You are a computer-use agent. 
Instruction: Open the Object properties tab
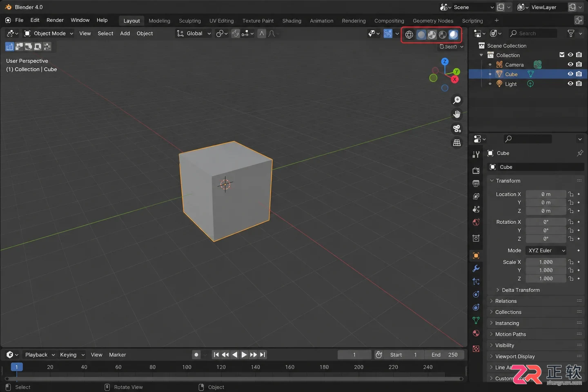(476, 256)
